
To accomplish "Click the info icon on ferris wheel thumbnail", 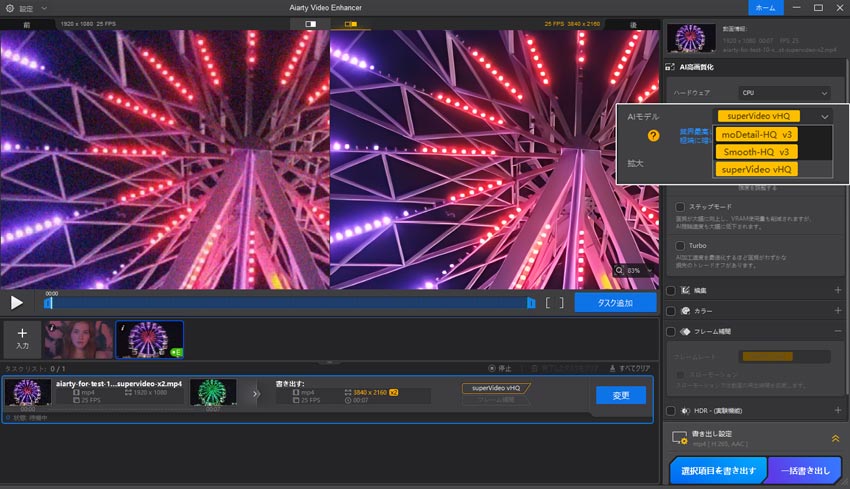I will [x=123, y=327].
